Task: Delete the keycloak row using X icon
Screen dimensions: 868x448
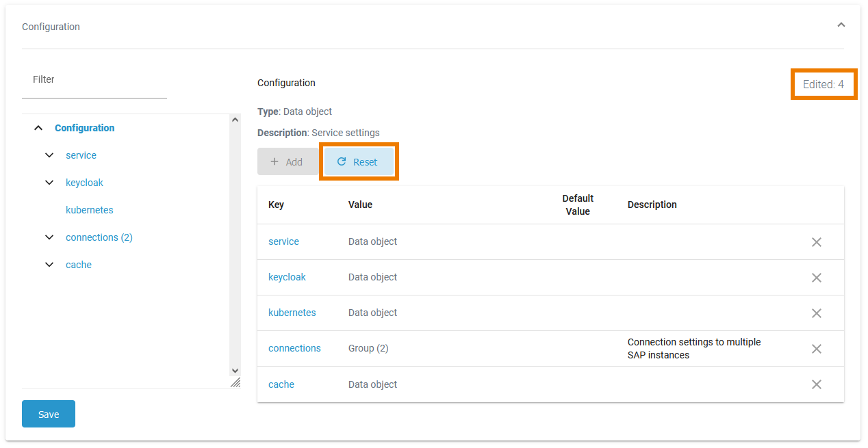Action: pyautogui.click(x=816, y=278)
